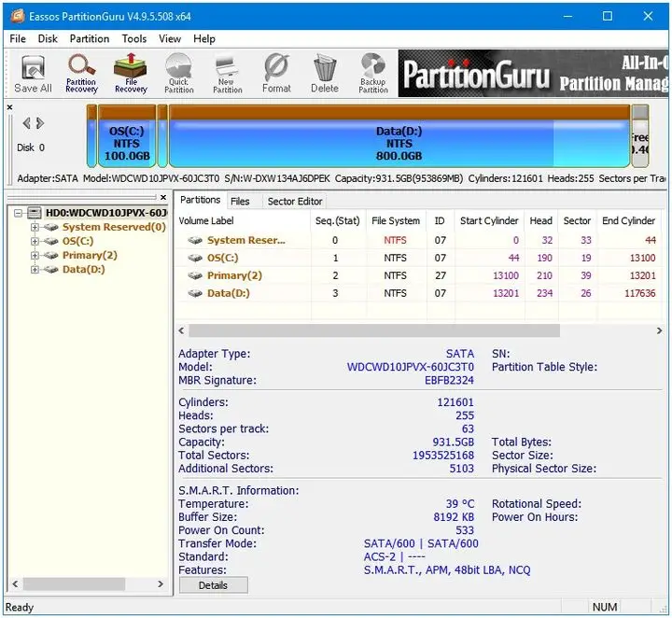Open the Help menu

(x=204, y=38)
